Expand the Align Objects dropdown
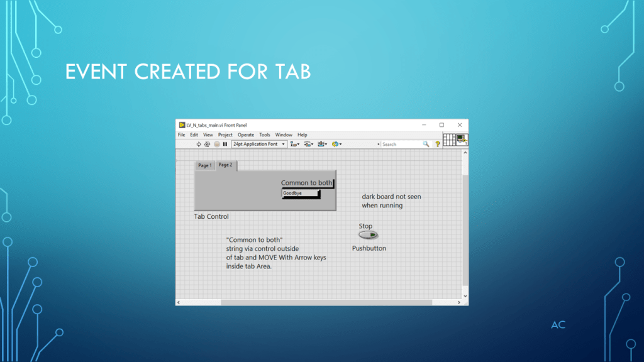The width and height of the screenshot is (644, 362). (x=294, y=144)
